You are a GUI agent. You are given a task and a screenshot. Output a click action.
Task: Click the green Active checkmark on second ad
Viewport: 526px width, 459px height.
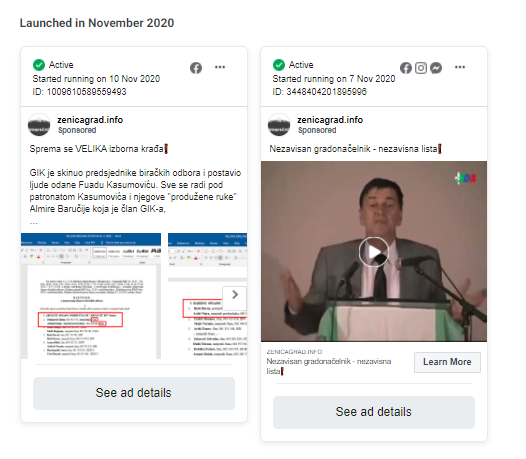click(279, 65)
